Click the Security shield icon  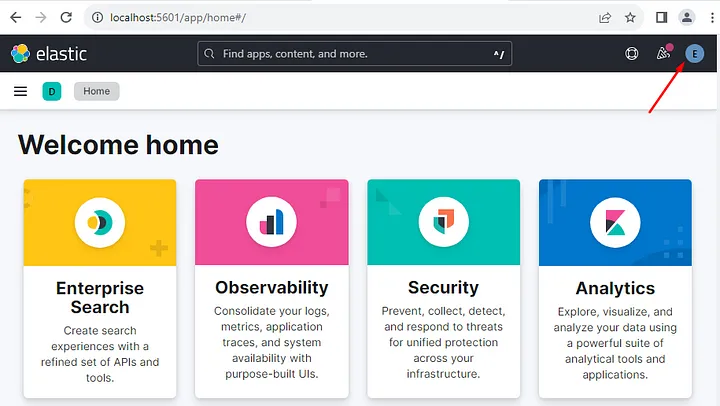pos(443,222)
